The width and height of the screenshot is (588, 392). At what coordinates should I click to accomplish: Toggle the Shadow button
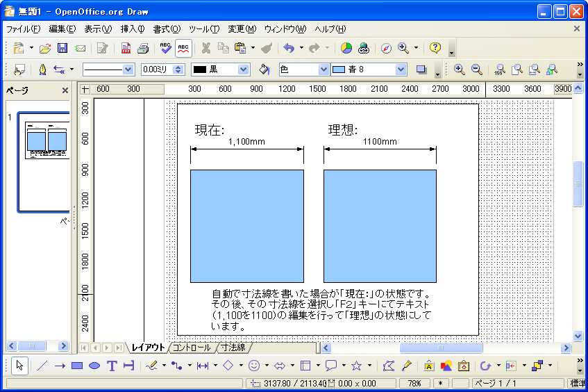[421, 70]
